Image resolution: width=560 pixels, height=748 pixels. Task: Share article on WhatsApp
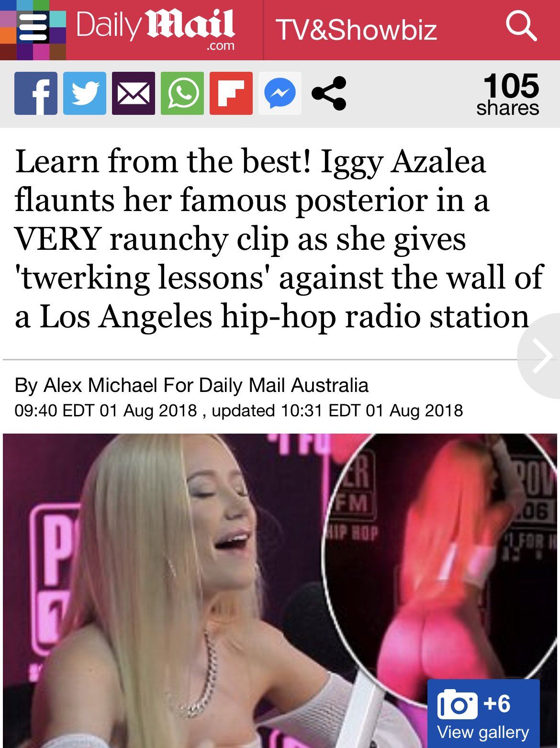182,93
